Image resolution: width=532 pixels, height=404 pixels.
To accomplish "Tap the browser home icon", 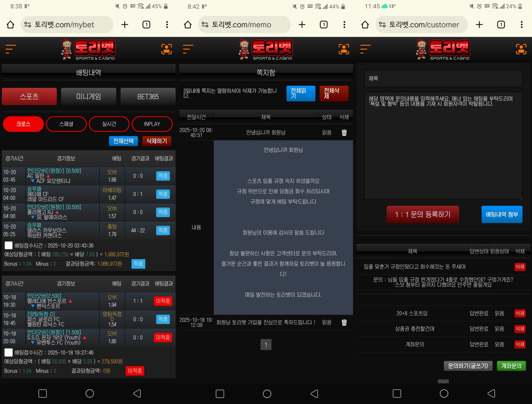I will tap(10, 25).
